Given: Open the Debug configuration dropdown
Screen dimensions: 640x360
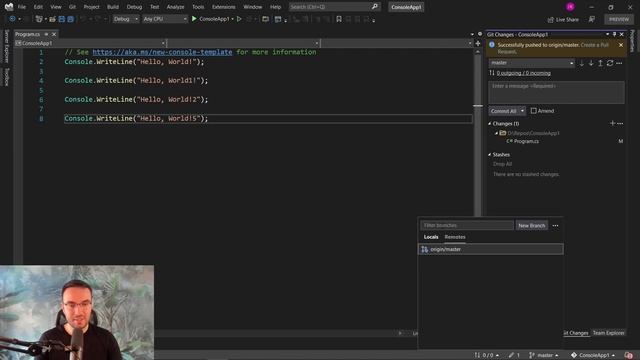Looking at the screenshot, I should [x=125, y=19].
